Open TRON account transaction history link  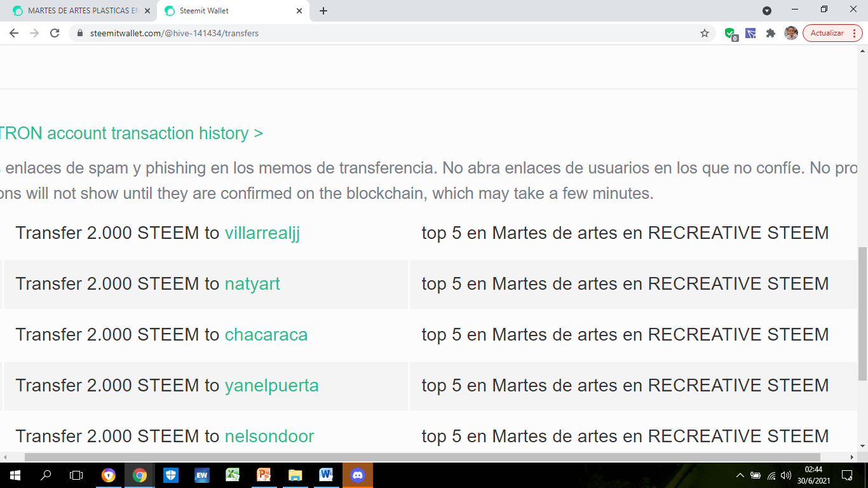point(132,133)
